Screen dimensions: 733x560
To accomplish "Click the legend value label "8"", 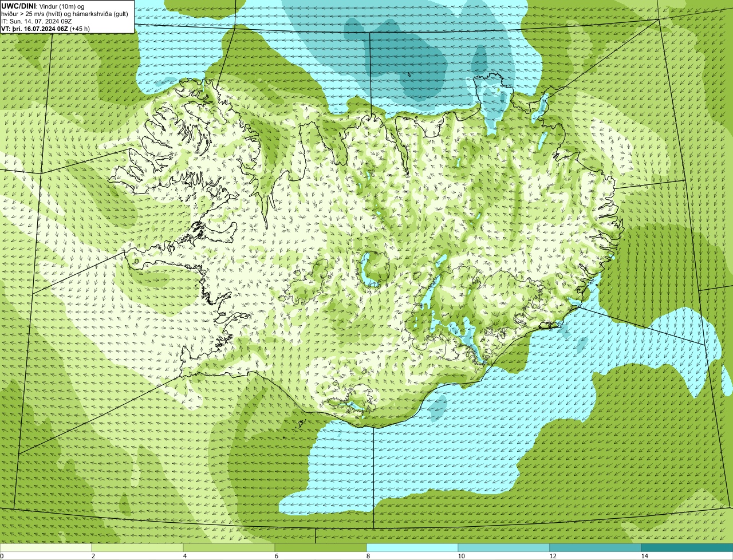I will pyautogui.click(x=368, y=556).
